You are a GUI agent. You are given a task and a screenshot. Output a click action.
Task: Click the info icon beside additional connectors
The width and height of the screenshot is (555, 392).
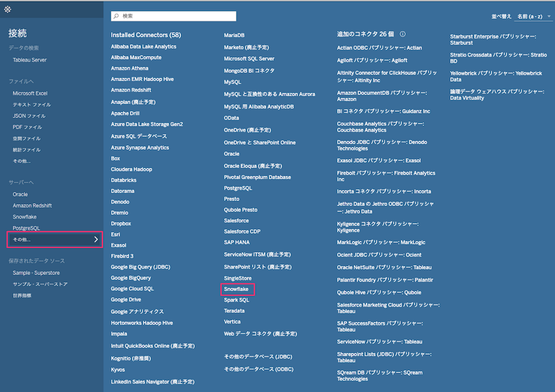tap(402, 34)
